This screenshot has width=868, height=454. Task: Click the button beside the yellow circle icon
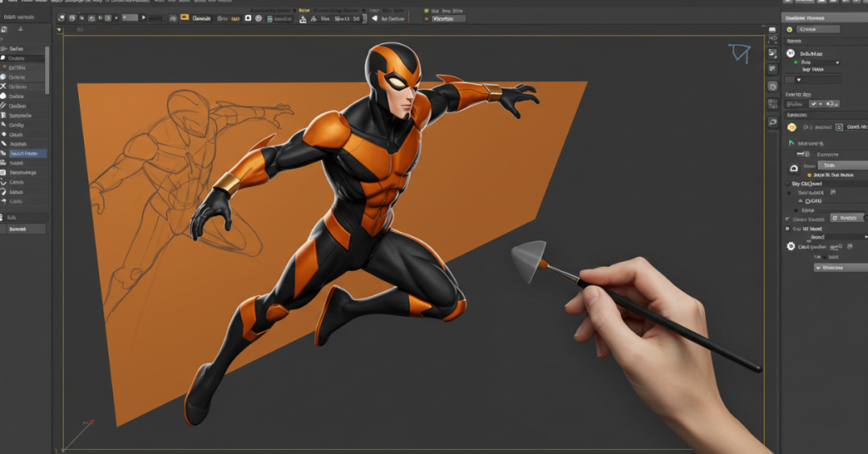pyautogui.click(x=818, y=30)
